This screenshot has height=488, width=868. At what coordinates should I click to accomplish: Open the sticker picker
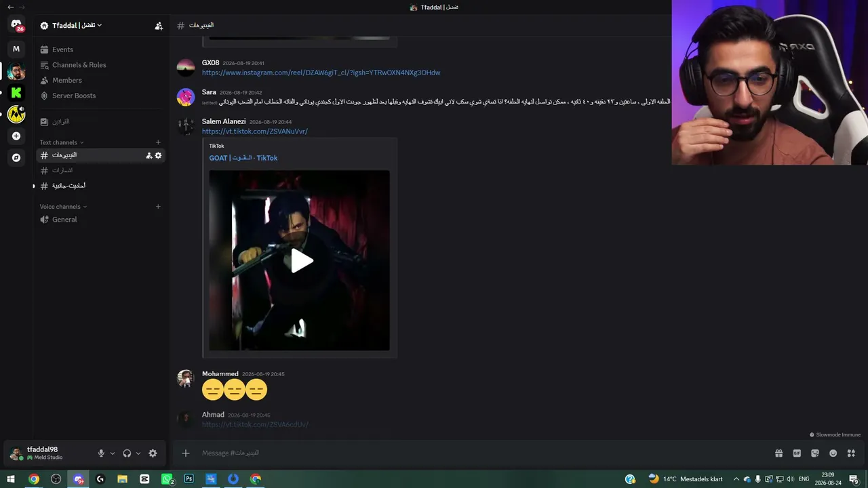(x=815, y=453)
